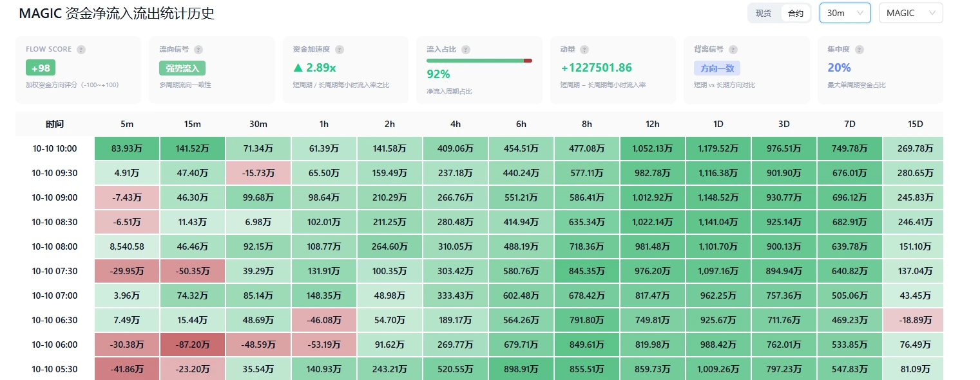This screenshot has width=980, height=380.
Task: Click the 1,052.13万 cell
Action: coord(653,148)
